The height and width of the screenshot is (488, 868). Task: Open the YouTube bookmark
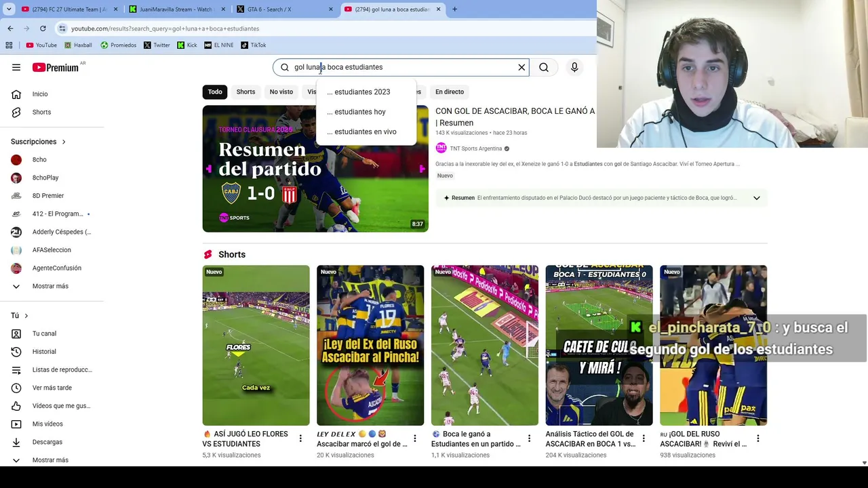(x=41, y=45)
